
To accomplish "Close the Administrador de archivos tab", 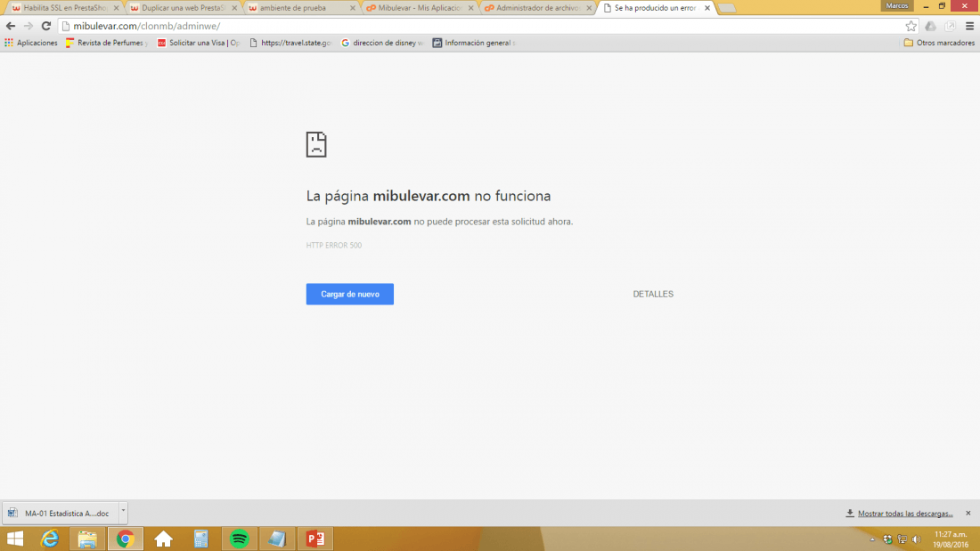I will pyautogui.click(x=589, y=8).
